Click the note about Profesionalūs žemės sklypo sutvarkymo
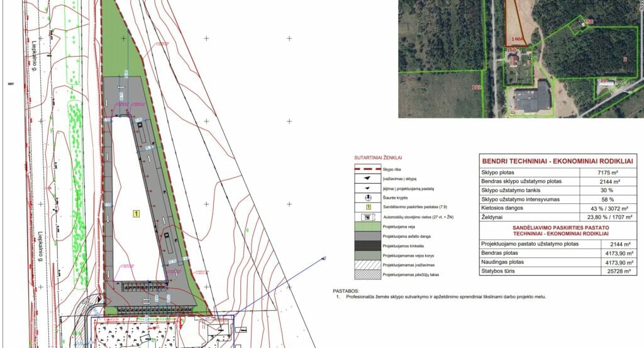644x348 pixels. [446, 296]
